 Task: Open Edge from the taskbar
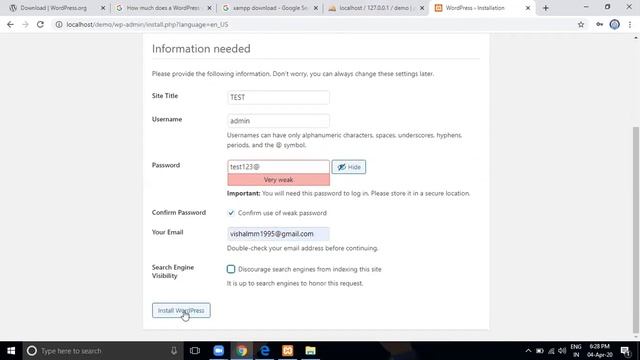[264, 351]
